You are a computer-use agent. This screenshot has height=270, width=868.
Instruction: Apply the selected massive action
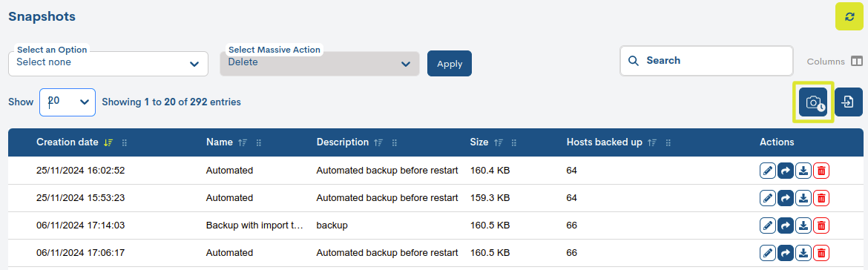pos(450,64)
